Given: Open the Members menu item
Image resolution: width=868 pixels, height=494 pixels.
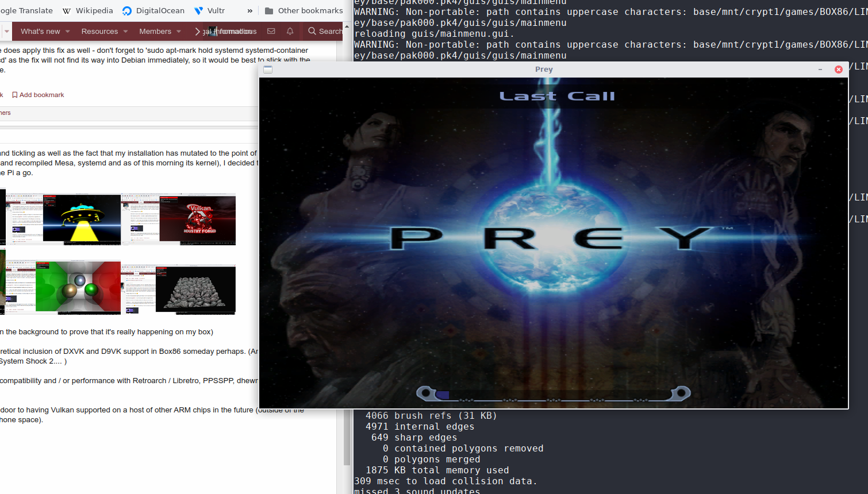Looking at the screenshot, I should pyautogui.click(x=155, y=31).
